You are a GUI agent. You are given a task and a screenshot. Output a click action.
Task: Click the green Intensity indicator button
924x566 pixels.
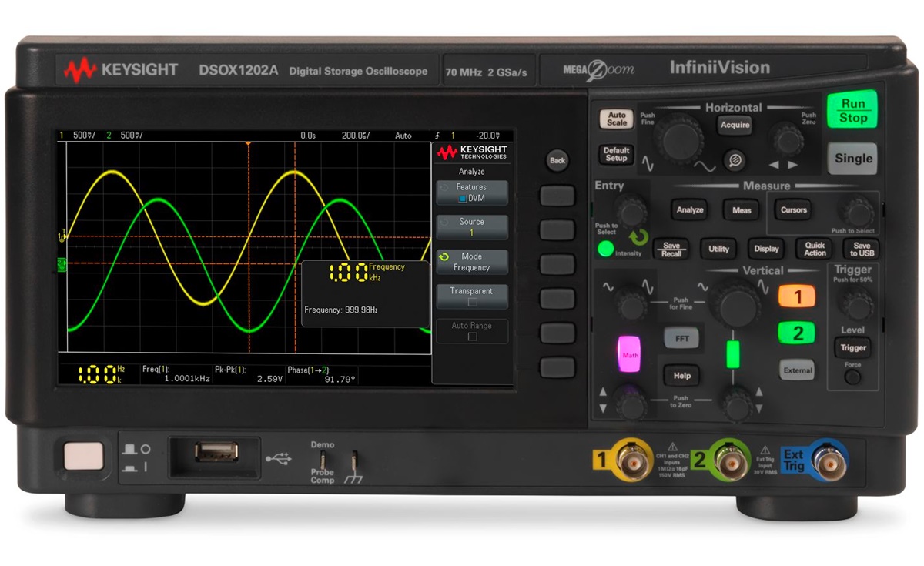tap(606, 249)
